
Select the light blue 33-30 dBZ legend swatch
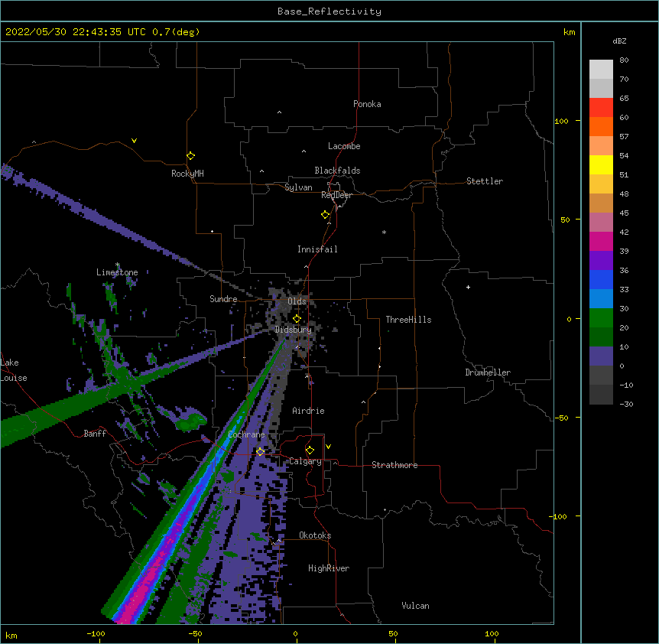(x=601, y=298)
